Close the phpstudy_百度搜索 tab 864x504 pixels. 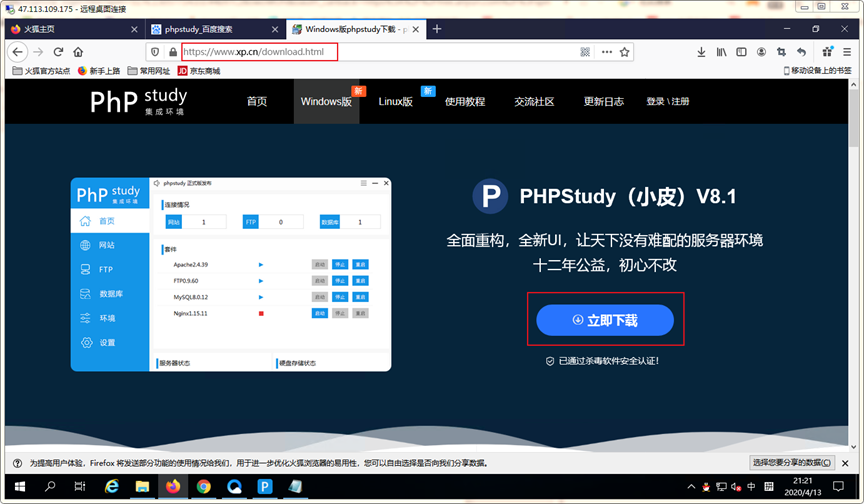point(275,29)
